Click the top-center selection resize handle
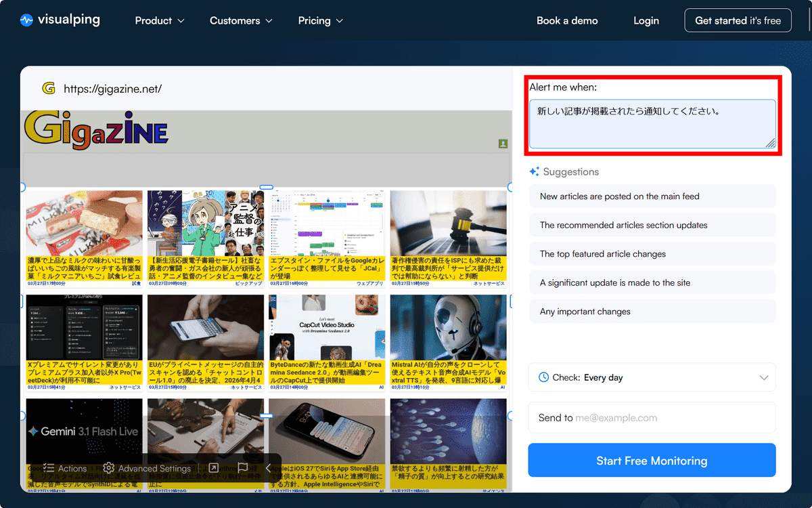This screenshot has width=812, height=508. click(267, 187)
